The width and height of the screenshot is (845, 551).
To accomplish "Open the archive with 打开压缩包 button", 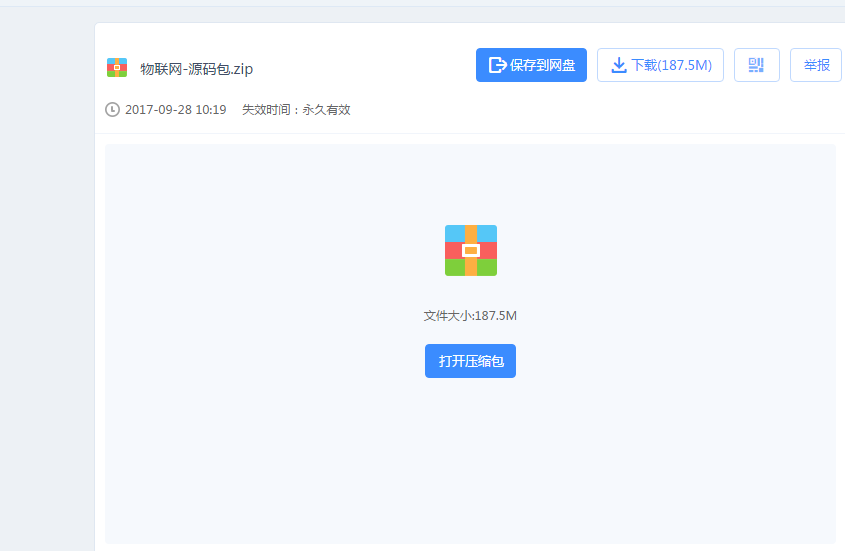I will click(x=470, y=361).
